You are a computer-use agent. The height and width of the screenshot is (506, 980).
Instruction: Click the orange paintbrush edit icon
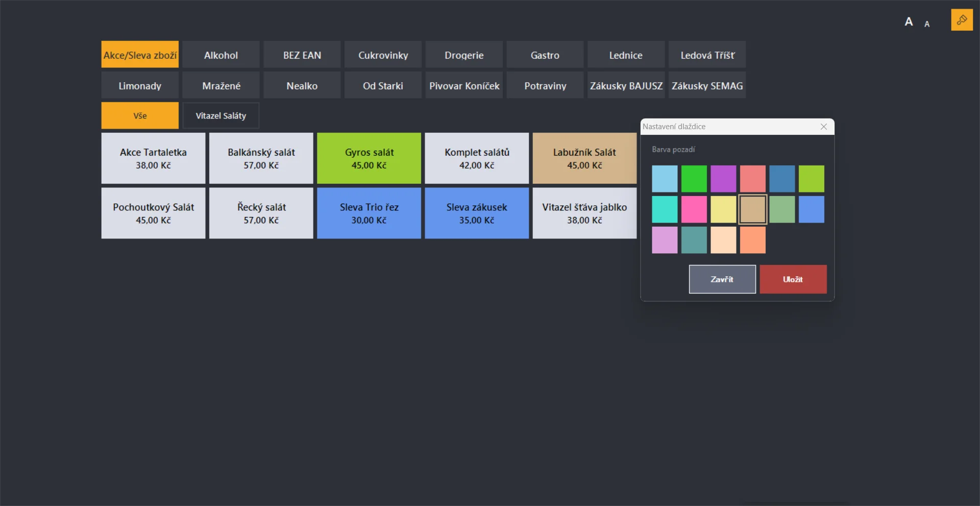point(962,20)
